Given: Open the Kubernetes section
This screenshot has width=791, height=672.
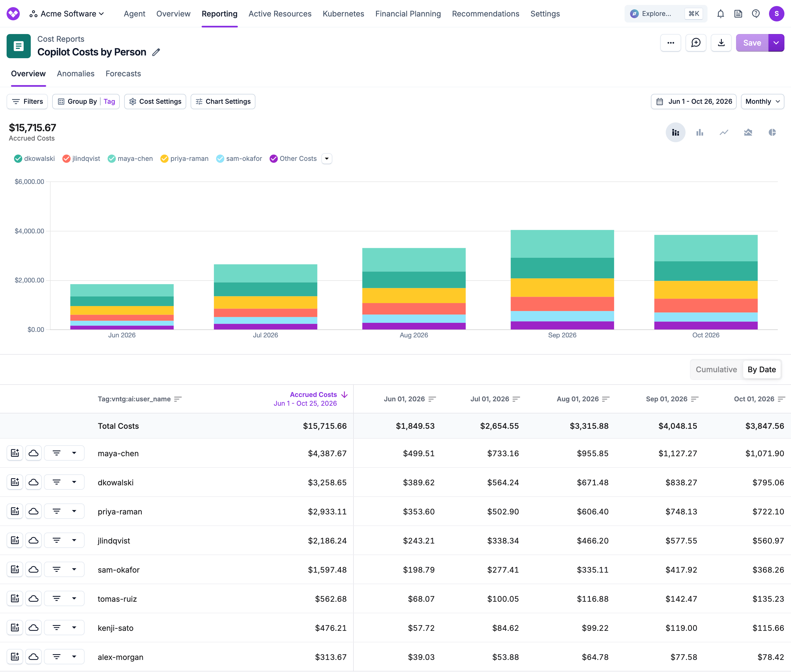Looking at the screenshot, I should point(344,14).
